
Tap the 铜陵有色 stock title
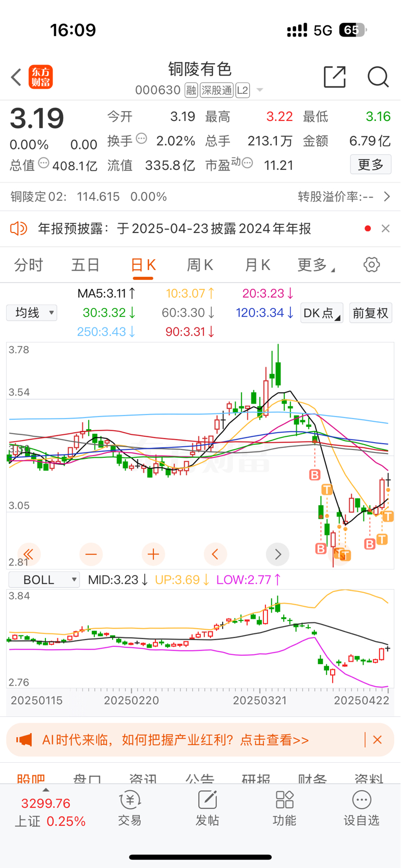[200, 69]
